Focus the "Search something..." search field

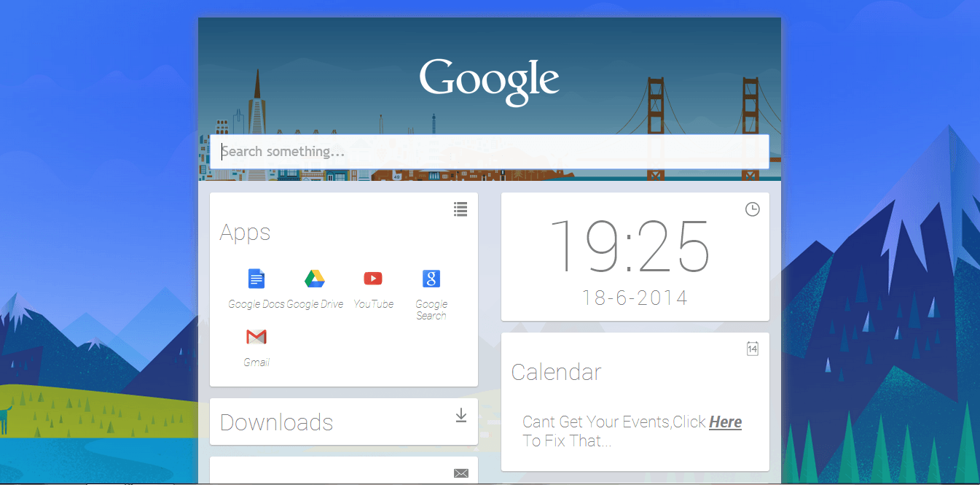[490, 152]
